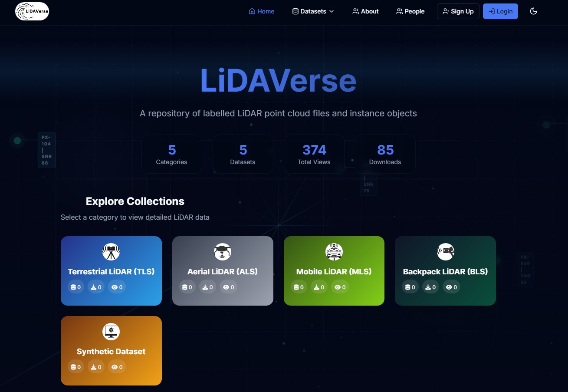The height and width of the screenshot is (392, 568).
Task: Click the Aerial LiDAR drone icon
Action: point(223,252)
